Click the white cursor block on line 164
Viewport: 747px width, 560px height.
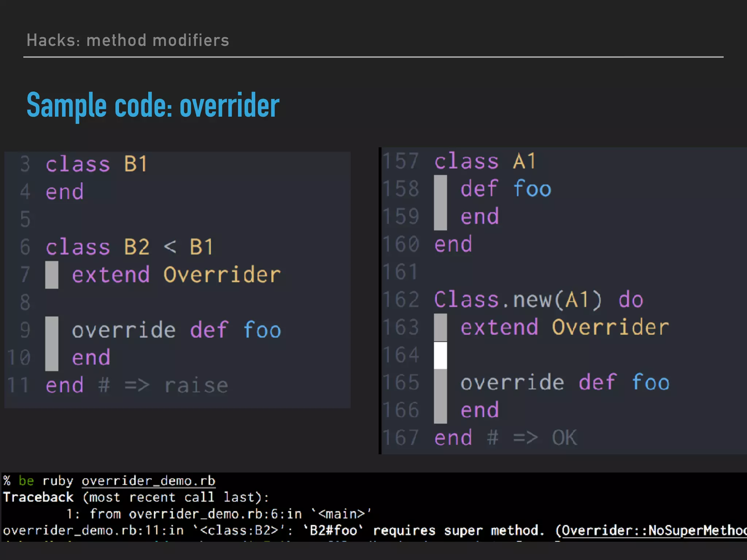(440, 355)
